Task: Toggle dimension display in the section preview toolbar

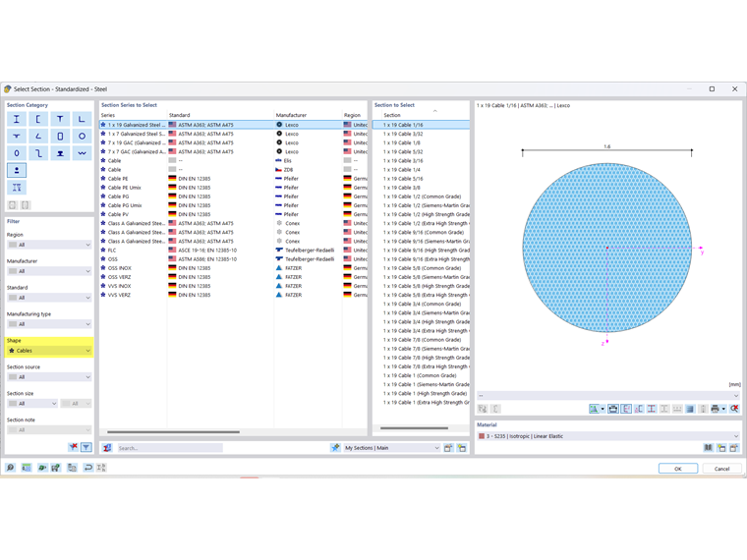Action: (612, 409)
